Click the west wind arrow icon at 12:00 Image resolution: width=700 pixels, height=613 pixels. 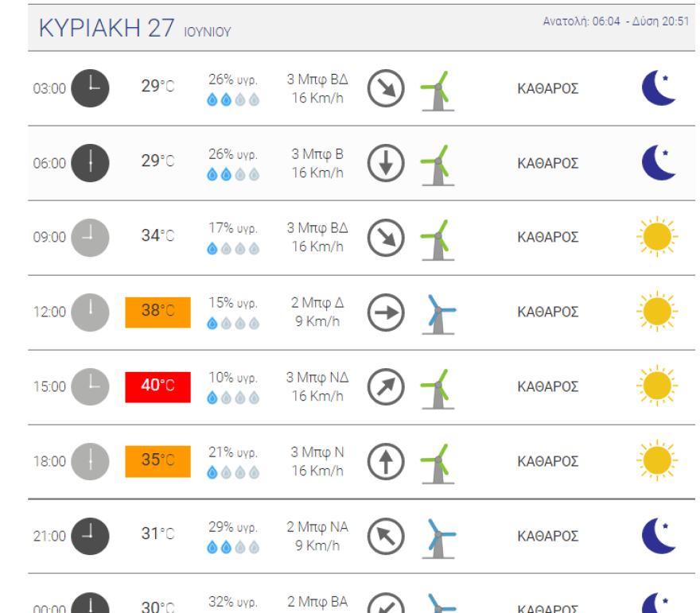tap(386, 312)
